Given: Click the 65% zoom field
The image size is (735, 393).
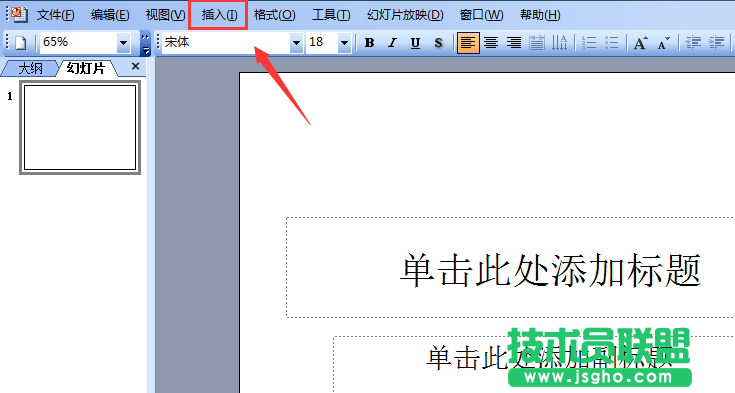Looking at the screenshot, I should 78,43.
